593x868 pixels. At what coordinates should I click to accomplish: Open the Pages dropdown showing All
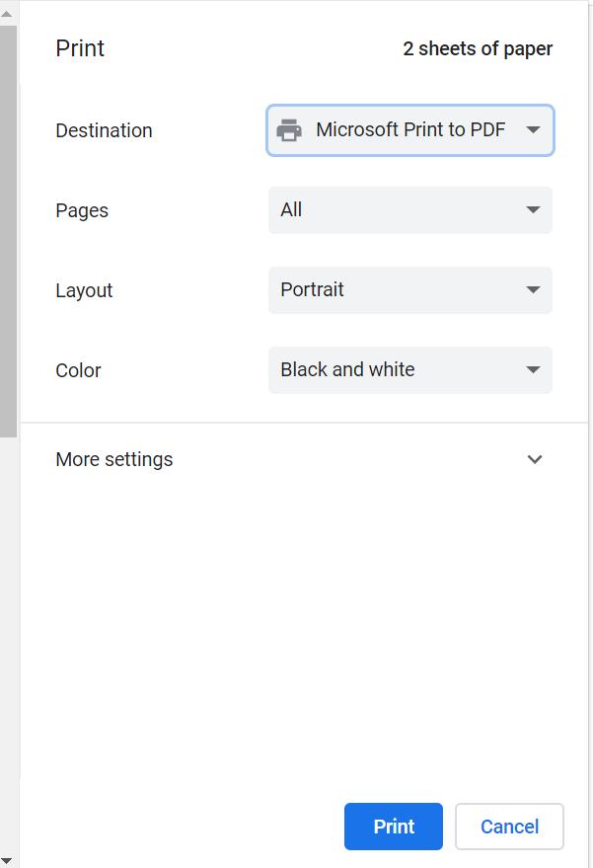[409, 210]
